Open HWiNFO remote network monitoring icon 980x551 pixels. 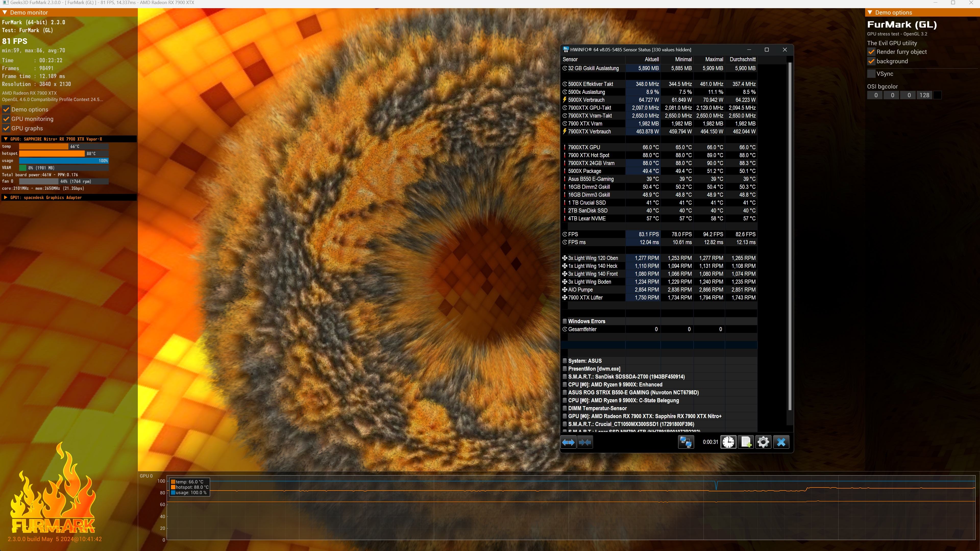click(x=686, y=442)
